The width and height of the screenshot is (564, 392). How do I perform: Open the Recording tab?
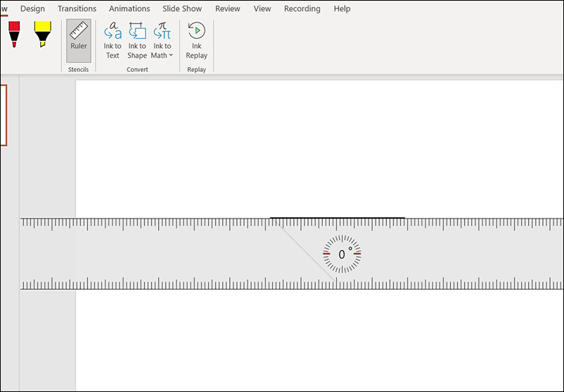click(x=302, y=9)
